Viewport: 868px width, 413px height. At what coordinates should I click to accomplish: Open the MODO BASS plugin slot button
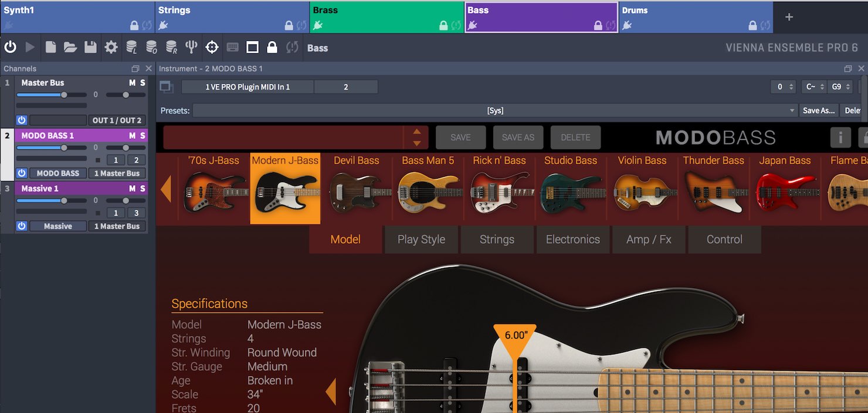tap(58, 173)
